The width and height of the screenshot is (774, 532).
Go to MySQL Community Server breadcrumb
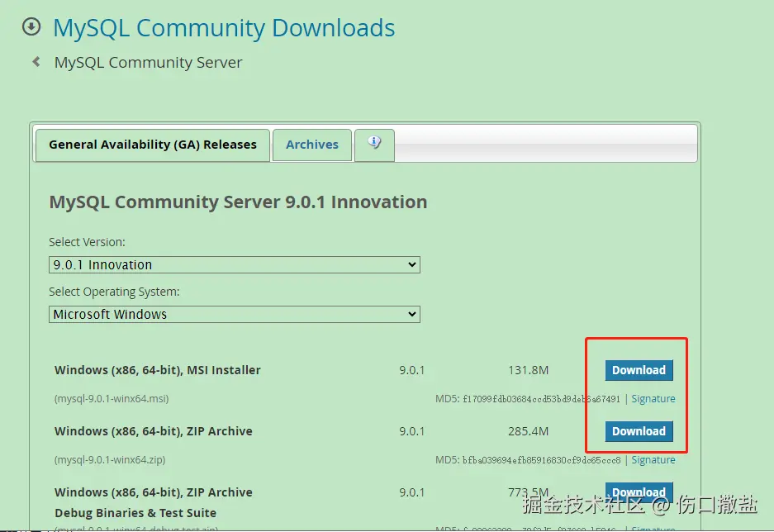point(148,63)
